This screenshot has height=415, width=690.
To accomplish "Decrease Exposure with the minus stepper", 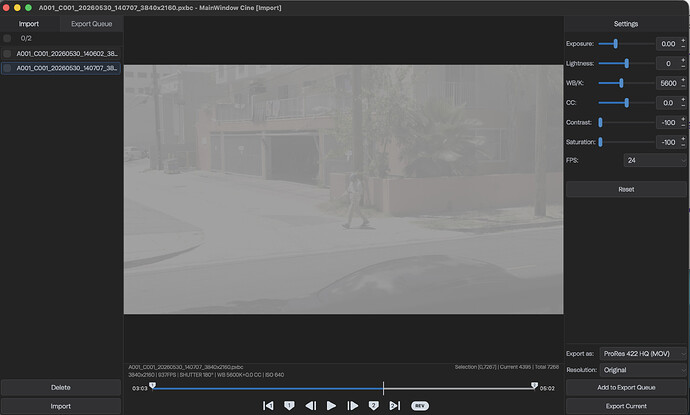I will click(x=683, y=47).
